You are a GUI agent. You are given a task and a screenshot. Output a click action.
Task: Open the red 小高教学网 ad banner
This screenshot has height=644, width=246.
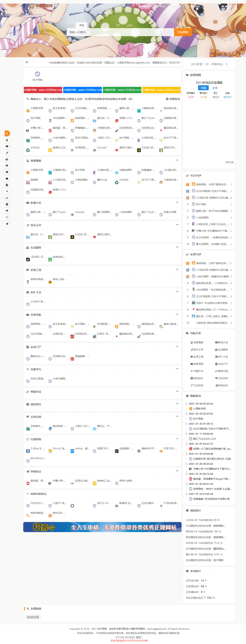tap(43, 90)
